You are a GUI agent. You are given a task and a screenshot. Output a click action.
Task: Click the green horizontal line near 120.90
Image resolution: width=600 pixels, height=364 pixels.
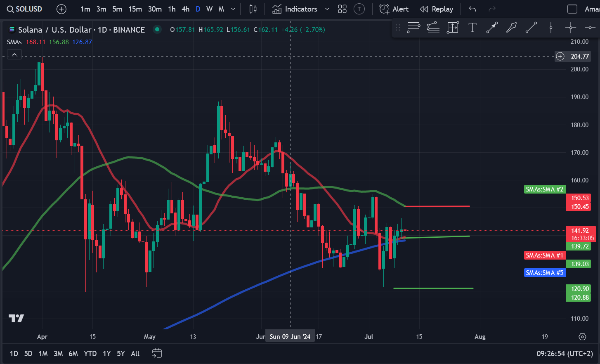pos(433,288)
